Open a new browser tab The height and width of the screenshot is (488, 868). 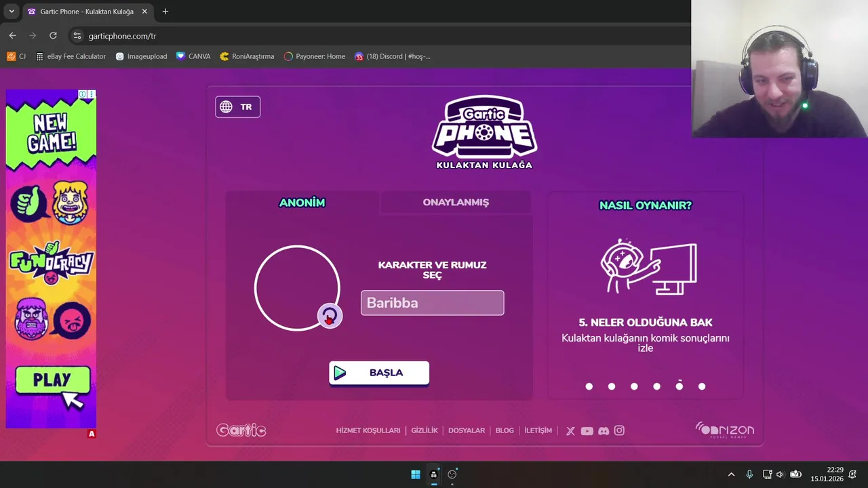click(x=165, y=12)
